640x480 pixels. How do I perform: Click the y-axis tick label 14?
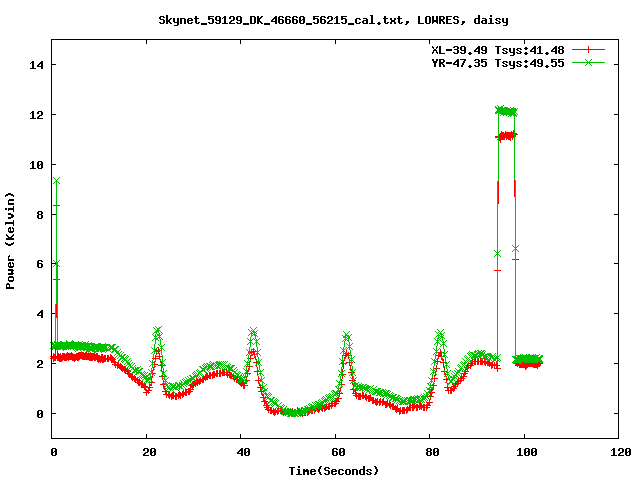click(x=36, y=64)
